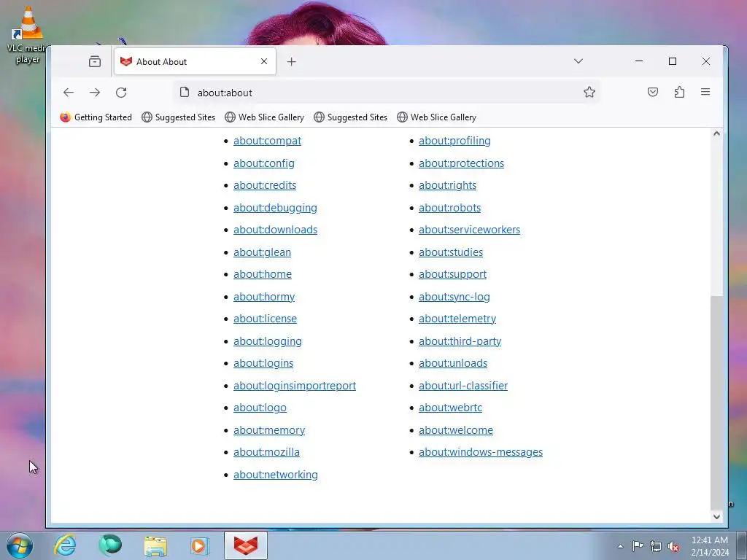This screenshot has height=560, width=747.
Task: Bookmark this page with the star
Action: (x=589, y=92)
